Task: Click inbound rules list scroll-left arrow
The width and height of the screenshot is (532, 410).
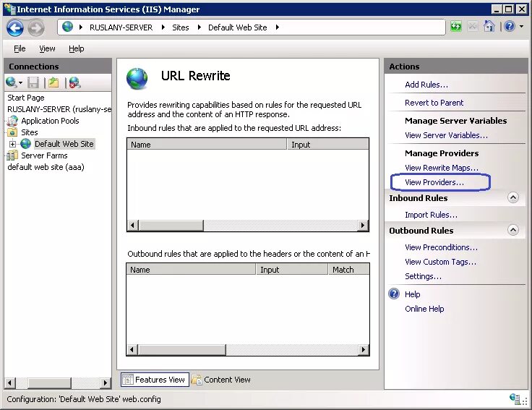Action: [x=133, y=225]
